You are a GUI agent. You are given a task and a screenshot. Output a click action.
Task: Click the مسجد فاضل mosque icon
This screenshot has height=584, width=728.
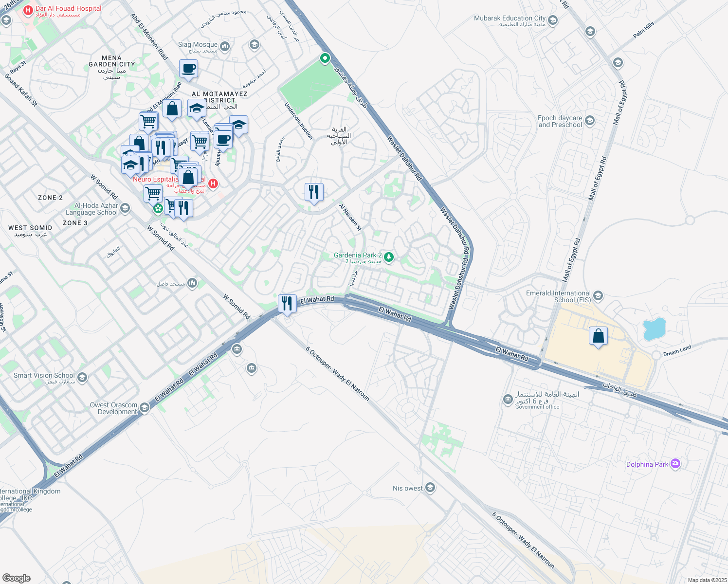pos(192,283)
